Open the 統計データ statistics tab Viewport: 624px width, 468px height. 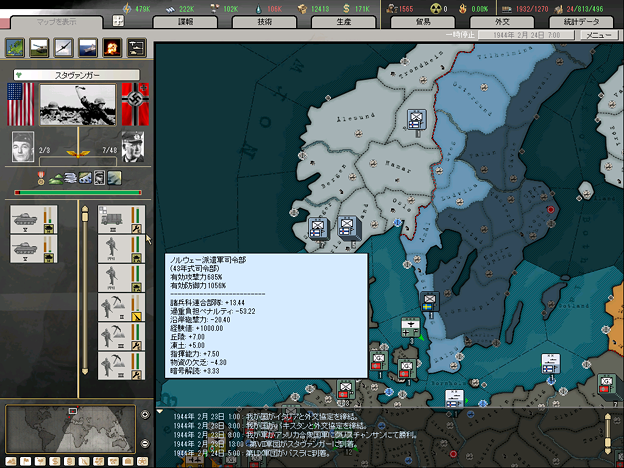(x=581, y=21)
